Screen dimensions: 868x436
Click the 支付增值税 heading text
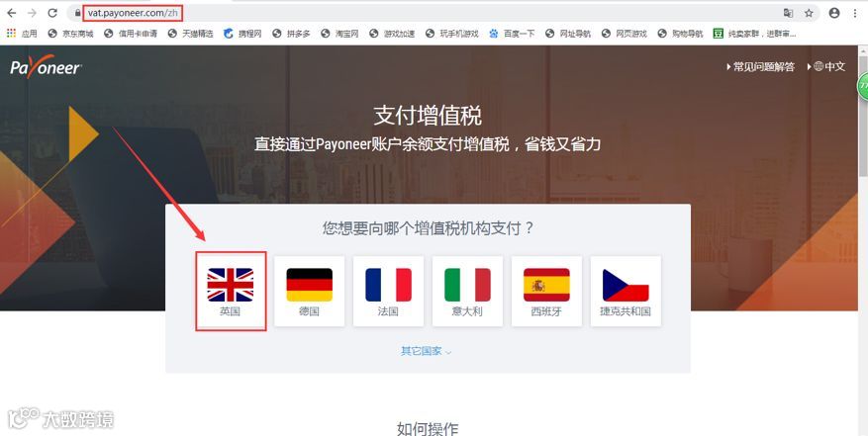click(428, 115)
